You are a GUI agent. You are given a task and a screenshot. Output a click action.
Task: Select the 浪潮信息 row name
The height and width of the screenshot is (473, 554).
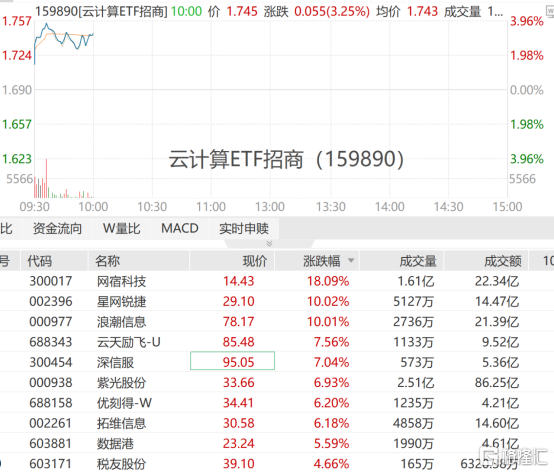click(122, 322)
